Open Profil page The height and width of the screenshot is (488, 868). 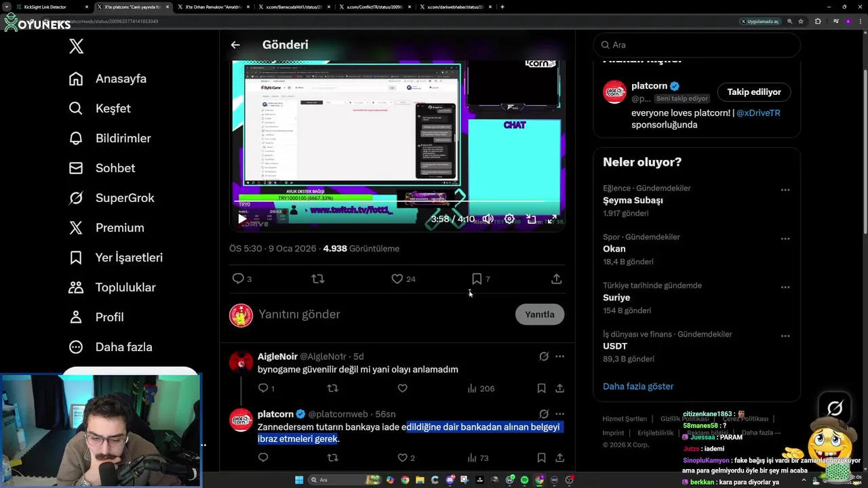point(96,317)
